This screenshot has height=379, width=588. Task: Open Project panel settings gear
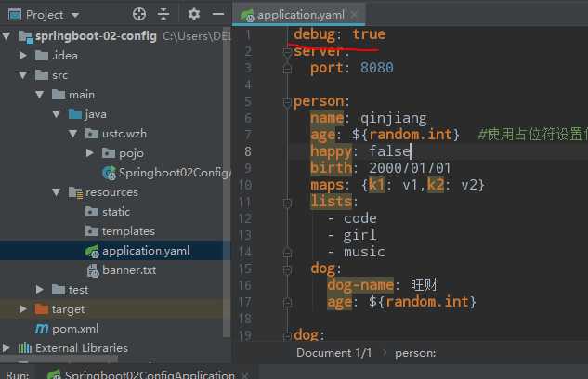193,14
